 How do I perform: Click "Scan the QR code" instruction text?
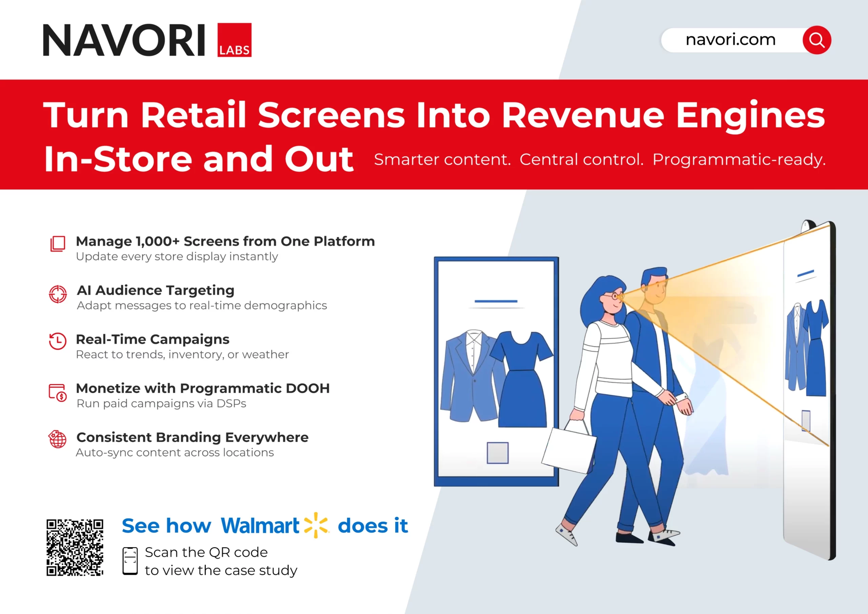[206, 552]
